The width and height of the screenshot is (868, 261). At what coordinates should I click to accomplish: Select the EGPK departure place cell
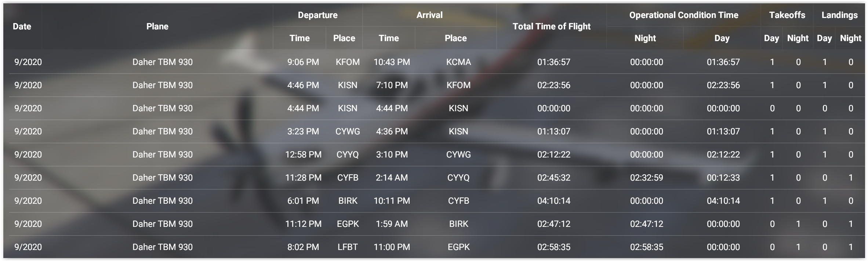click(348, 224)
